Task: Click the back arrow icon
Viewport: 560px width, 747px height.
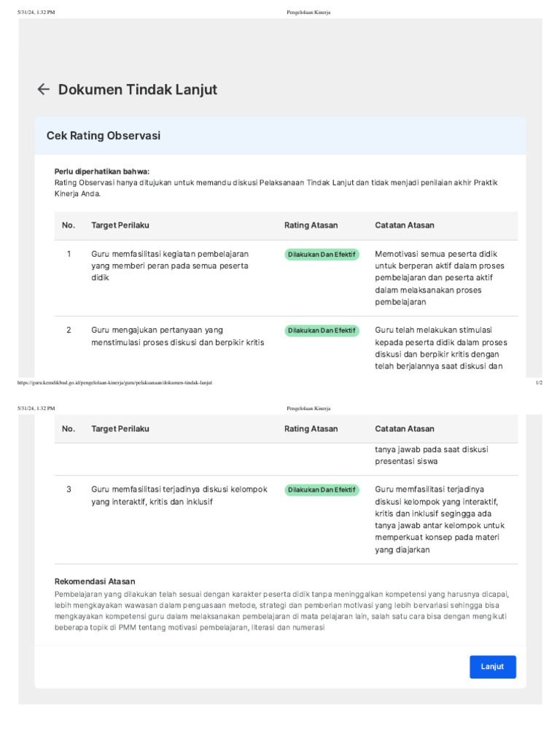Action: [44, 90]
